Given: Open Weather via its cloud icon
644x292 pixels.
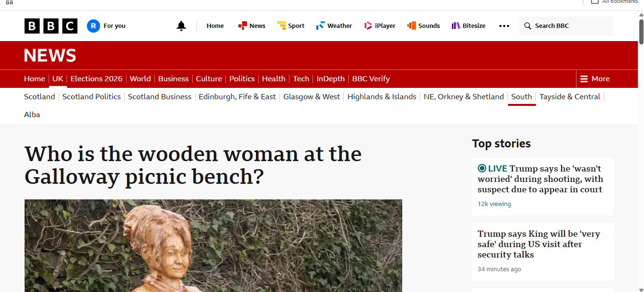Looking at the screenshot, I should (x=319, y=26).
